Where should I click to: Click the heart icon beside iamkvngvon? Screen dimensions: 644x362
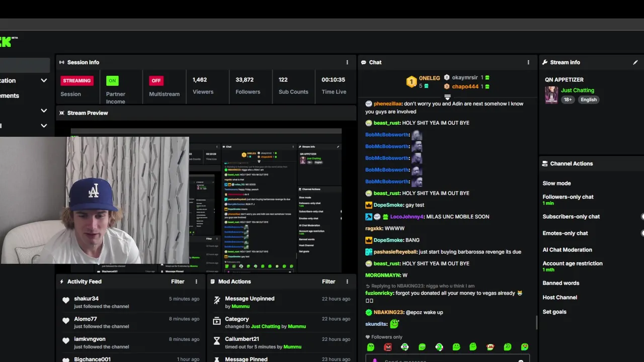click(66, 340)
